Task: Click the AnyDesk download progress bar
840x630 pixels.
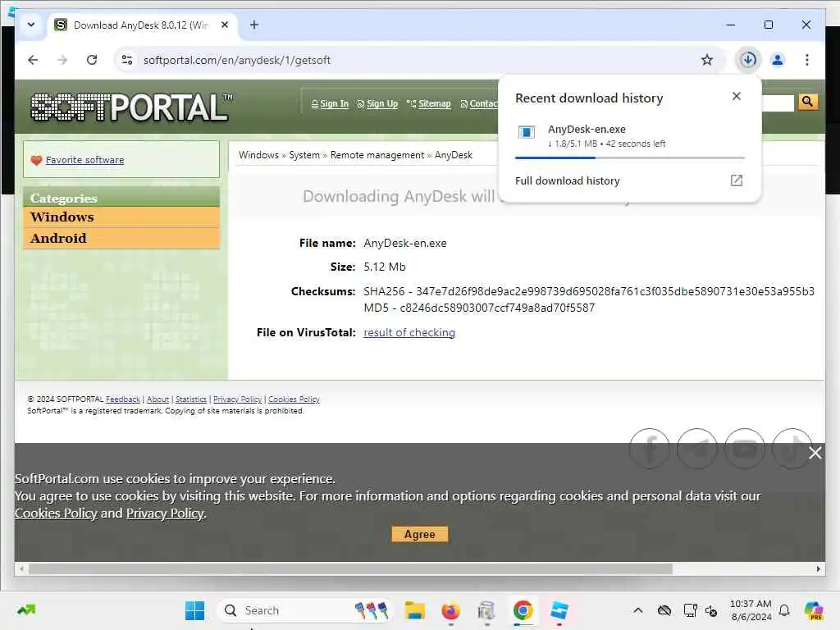Action: [629, 157]
